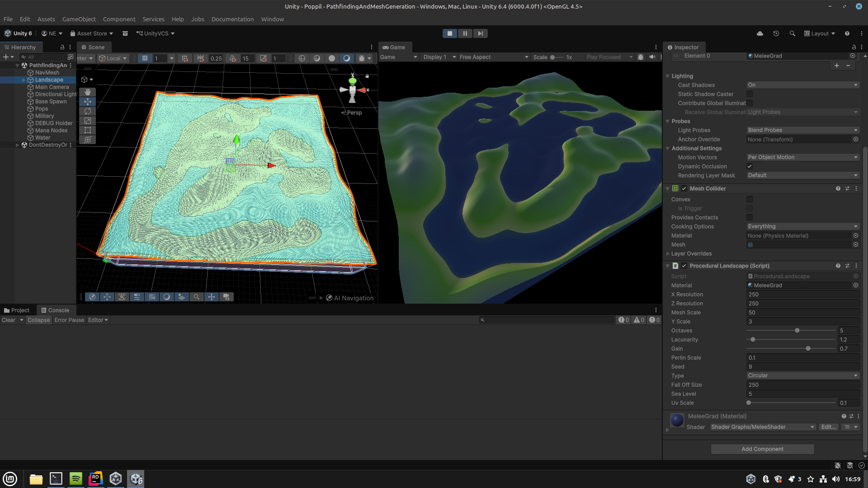Open the Undo History icon
868x488 pixels.
tap(776, 33)
